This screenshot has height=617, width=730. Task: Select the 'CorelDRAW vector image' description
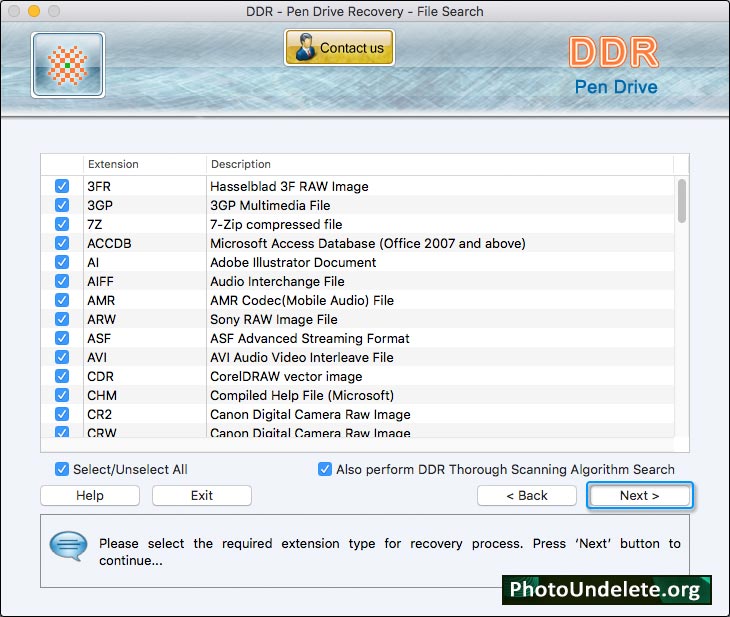(x=286, y=377)
